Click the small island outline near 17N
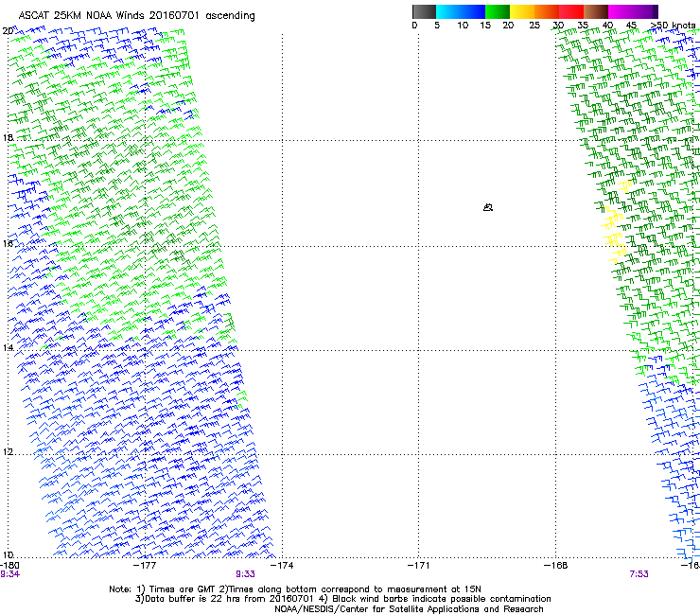700x615 pixels. pos(488,207)
